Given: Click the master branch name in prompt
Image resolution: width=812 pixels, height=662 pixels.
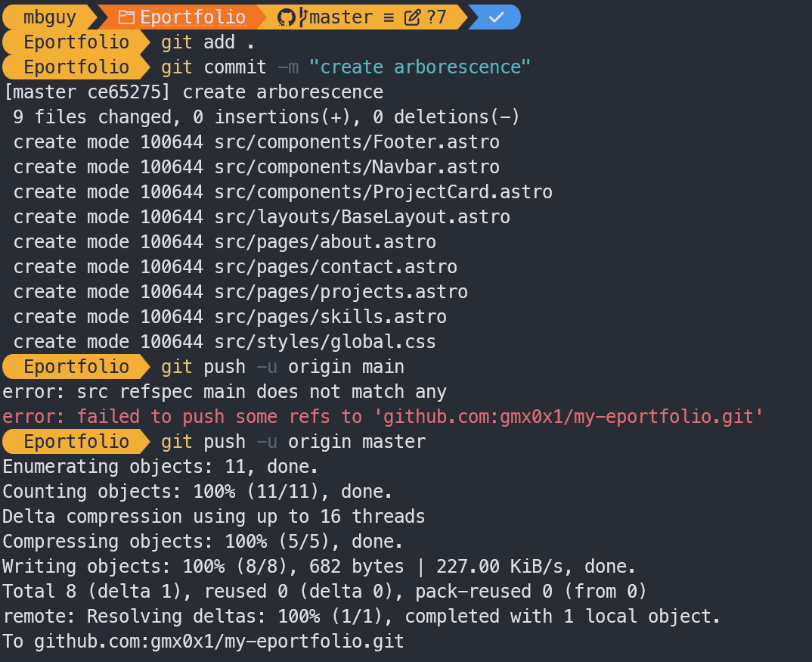Looking at the screenshot, I should coord(340,17).
